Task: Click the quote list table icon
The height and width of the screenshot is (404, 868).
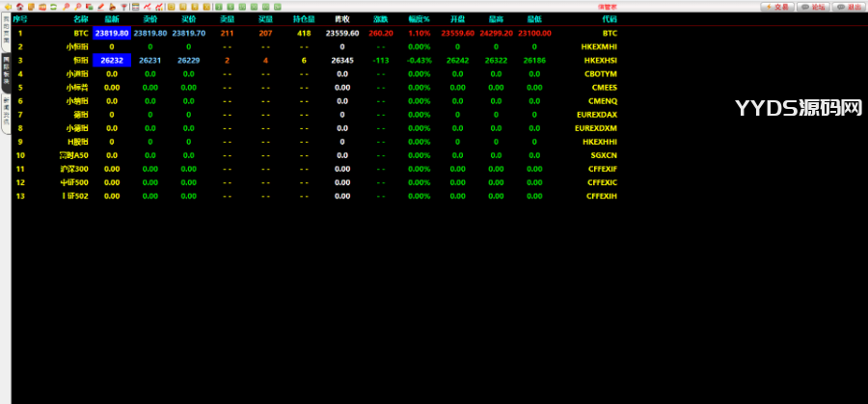Action: [135, 7]
